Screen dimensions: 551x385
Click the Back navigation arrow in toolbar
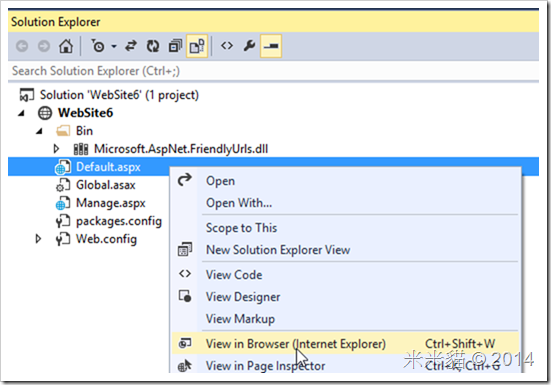pyautogui.click(x=22, y=46)
